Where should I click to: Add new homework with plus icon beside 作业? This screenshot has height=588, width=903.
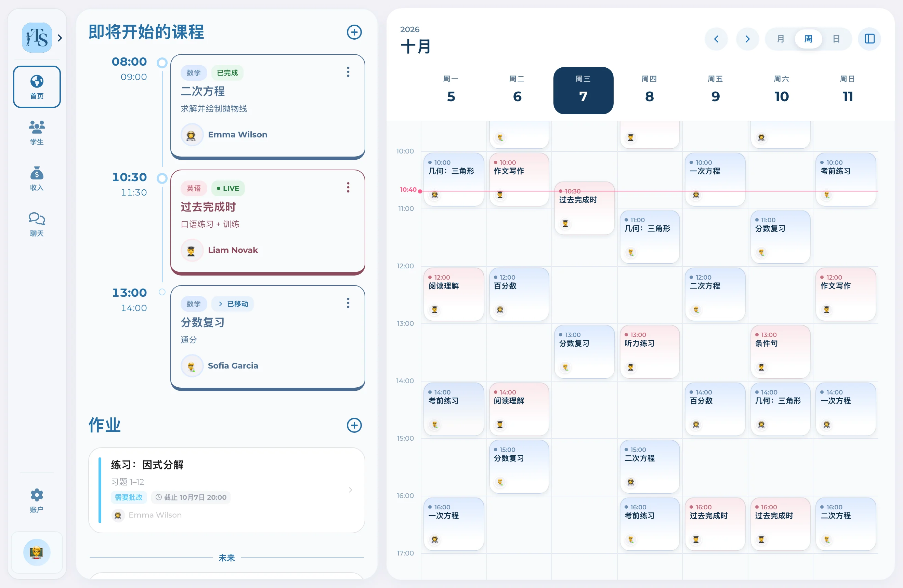point(354,425)
